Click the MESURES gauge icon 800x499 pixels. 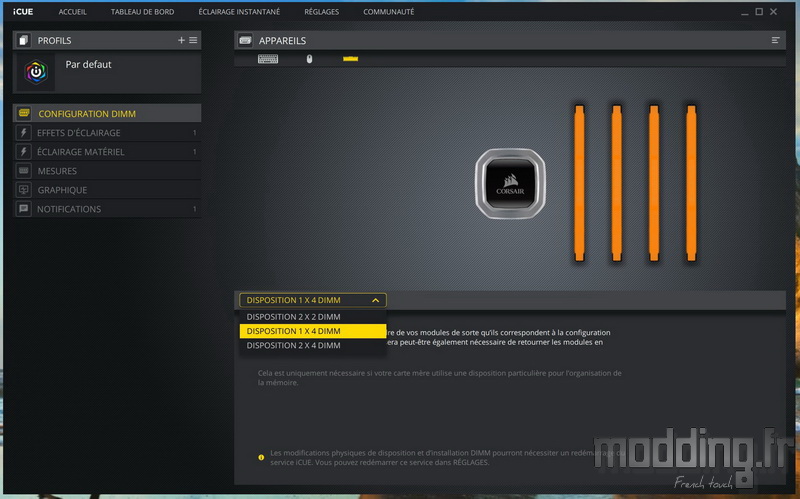[x=23, y=170]
